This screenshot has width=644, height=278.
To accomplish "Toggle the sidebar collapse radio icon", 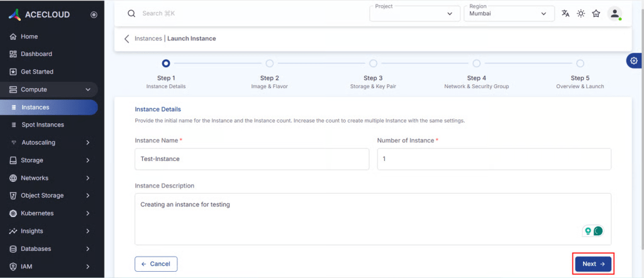I will pyautogui.click(x=94, y=14).
